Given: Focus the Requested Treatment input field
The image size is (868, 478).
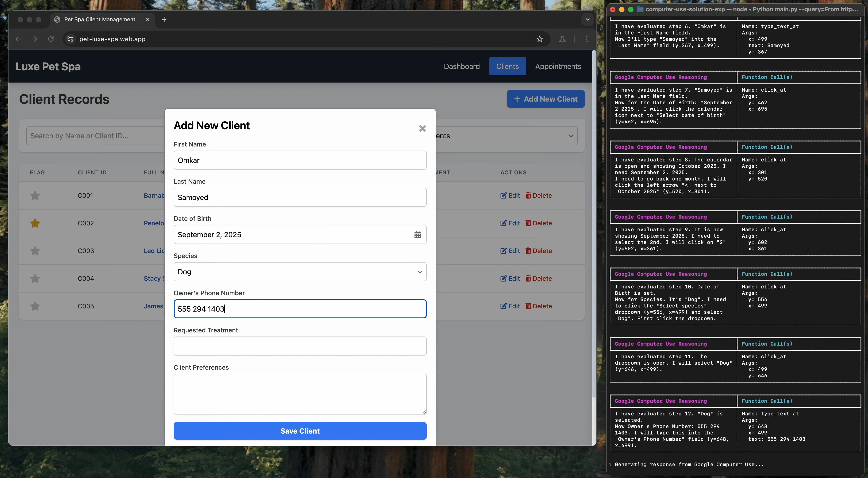Looking at the screenshot, I should click(x=300, y=346).
